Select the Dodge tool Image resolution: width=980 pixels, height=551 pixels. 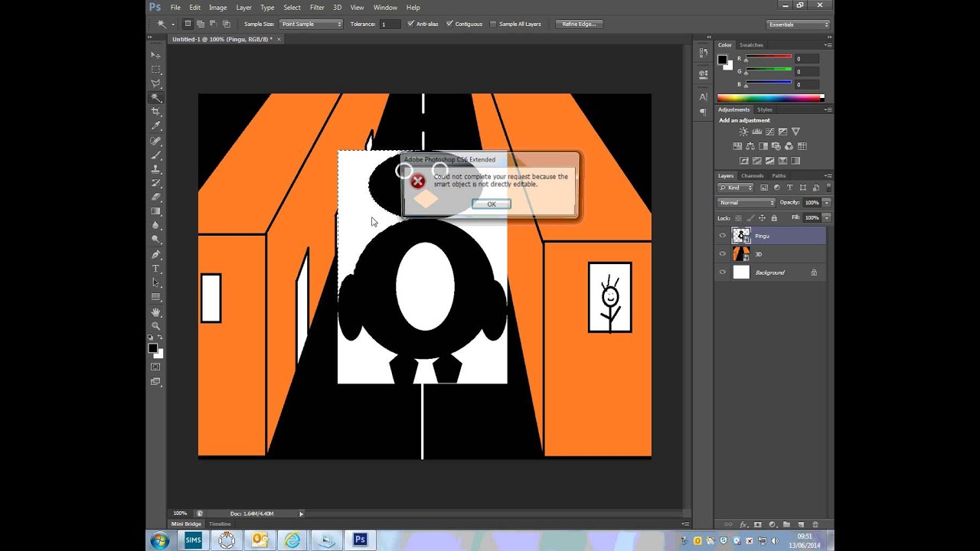[x=155, y=240]
